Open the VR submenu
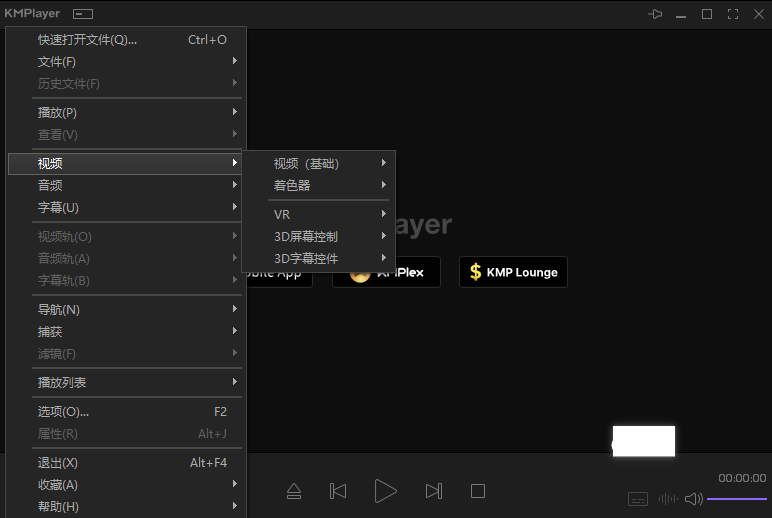Viewport: 772px width, 518px height. point(319,215)
